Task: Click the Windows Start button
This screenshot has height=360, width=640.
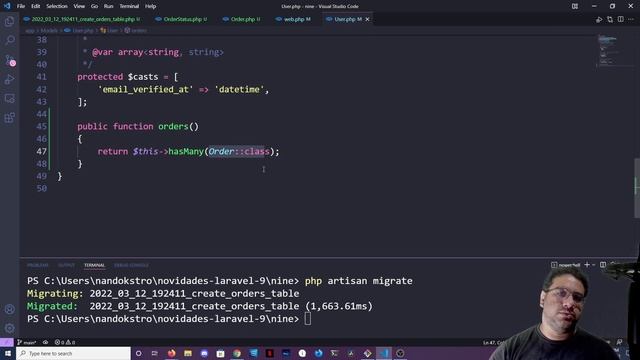Action: 8,353
